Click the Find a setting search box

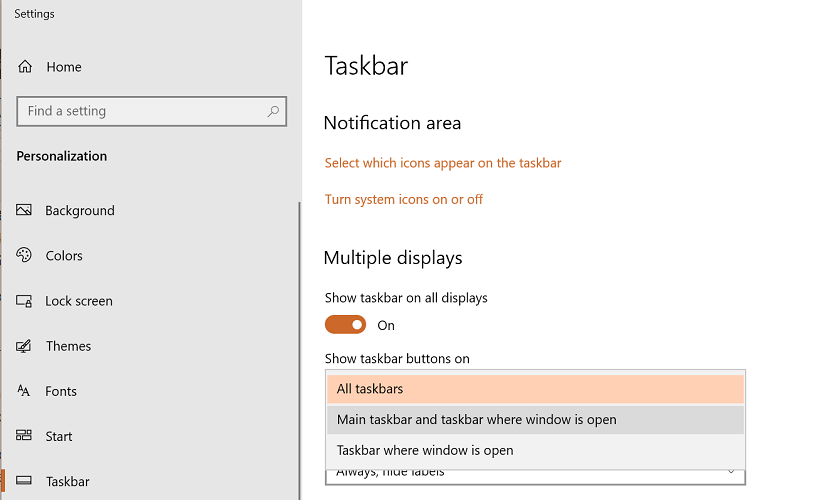click(140, 111)
